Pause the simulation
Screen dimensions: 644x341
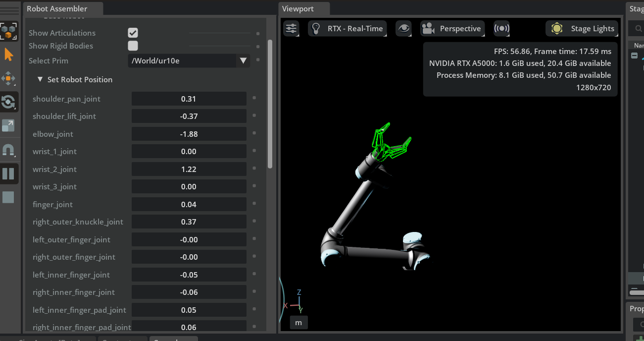pos(9,173)
